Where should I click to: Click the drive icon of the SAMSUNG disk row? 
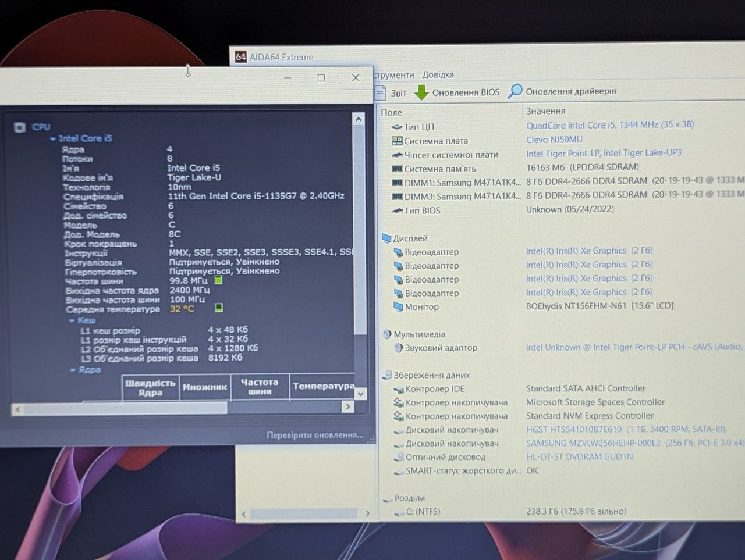point(399,444)
